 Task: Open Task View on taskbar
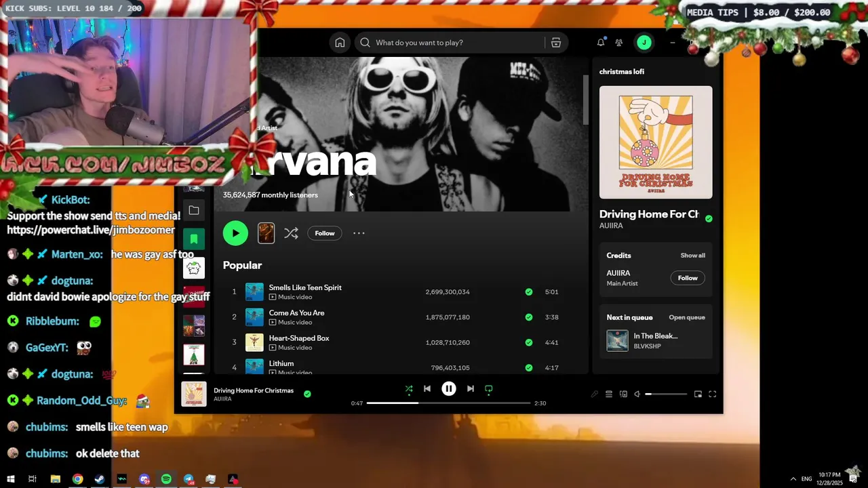[32, 479]
